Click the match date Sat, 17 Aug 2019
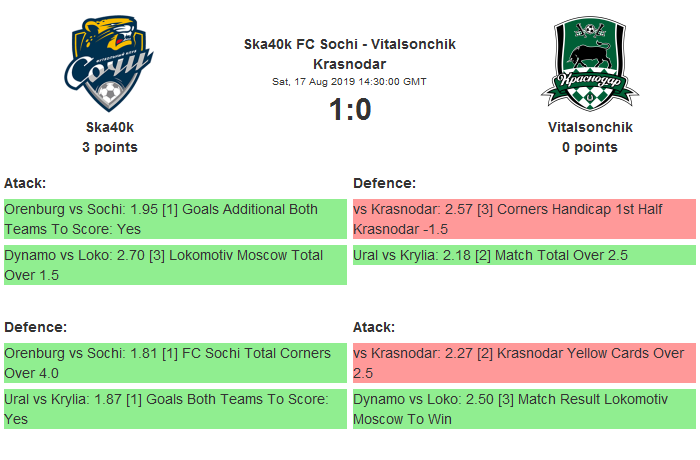700x460 pixels. click(350, 81)
